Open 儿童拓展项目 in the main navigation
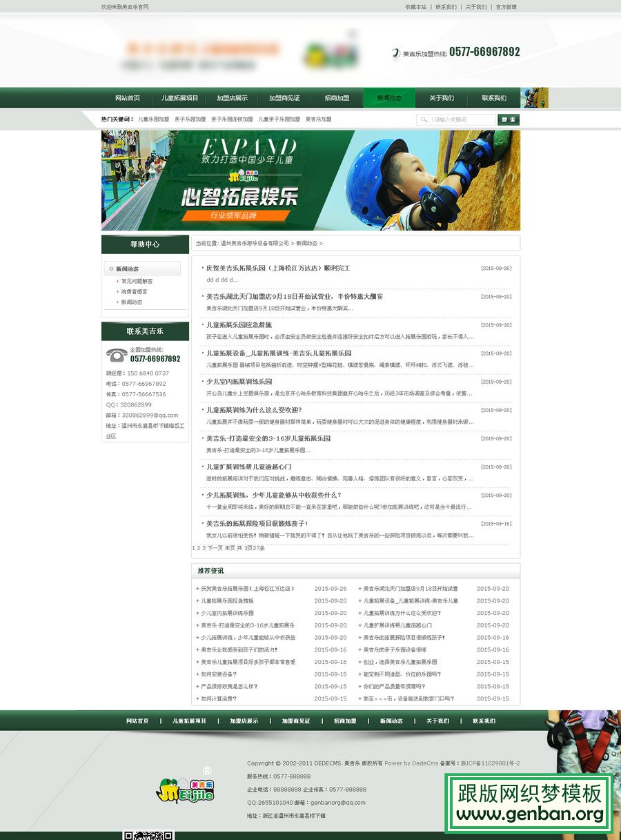 point(180,98)
